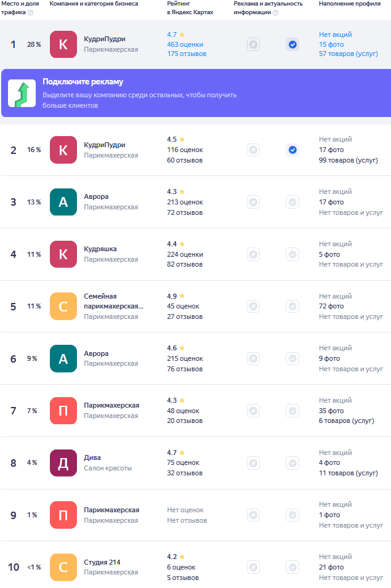Click 'Наполнение профиля' column header
This screenshot has width=391, height=588.
pos(350,4)
